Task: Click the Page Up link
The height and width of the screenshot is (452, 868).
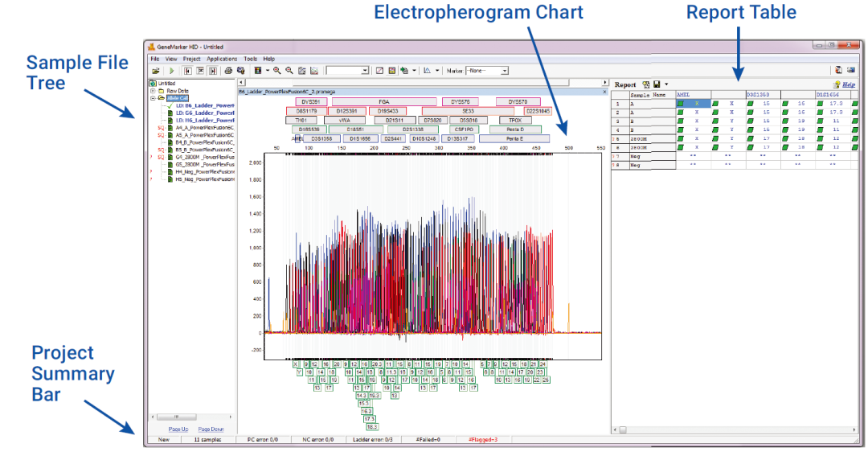Action: click(178, 429)
